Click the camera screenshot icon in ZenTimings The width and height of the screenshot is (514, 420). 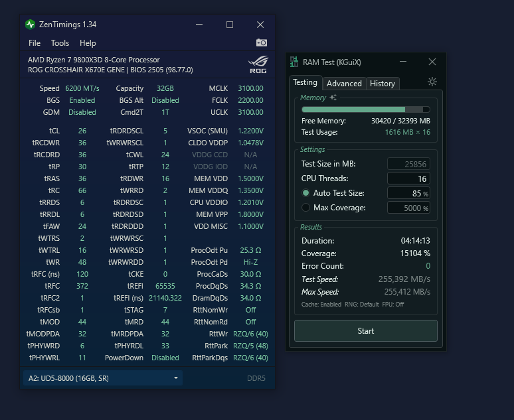click(x=262, y=43)
